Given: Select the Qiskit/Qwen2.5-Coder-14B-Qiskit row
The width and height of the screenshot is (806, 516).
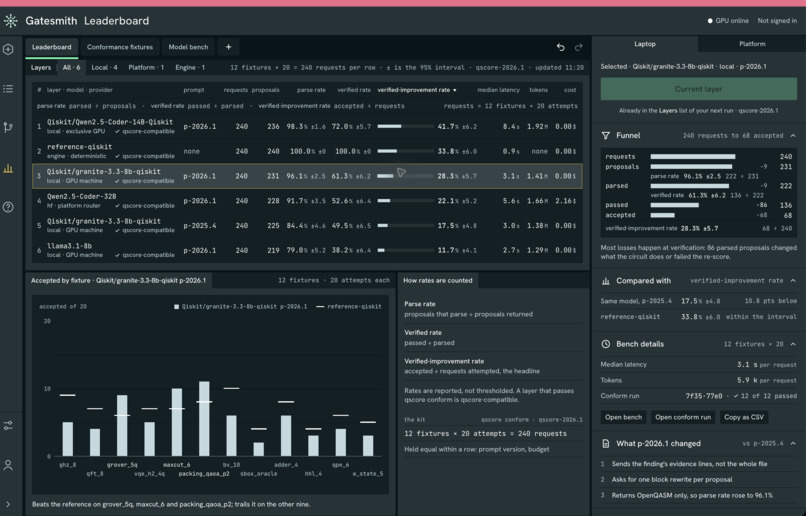Looking at the screenshot, I should (x=307, y=126).
